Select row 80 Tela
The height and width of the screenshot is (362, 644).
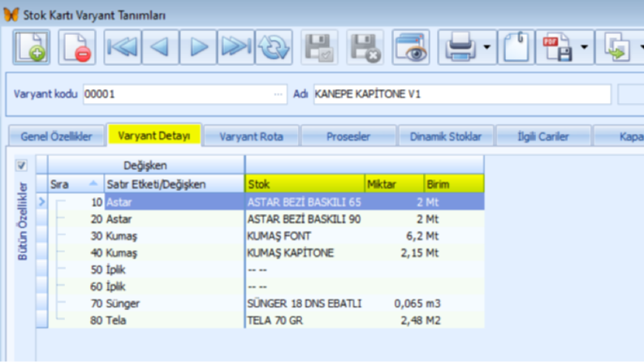[x=266, y=320]
